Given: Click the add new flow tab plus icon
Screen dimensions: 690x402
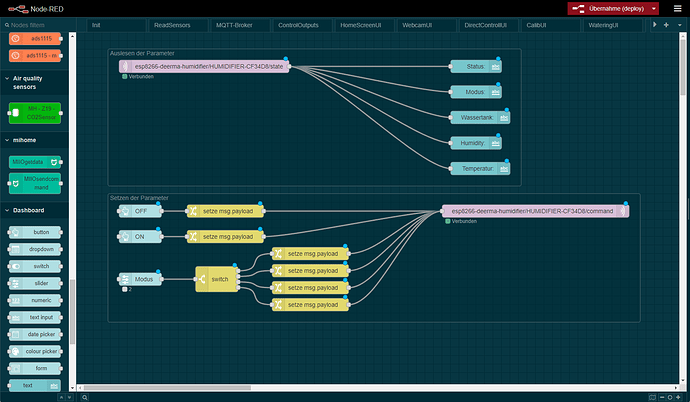Looking at the screenshot, I should pos(666,25).
